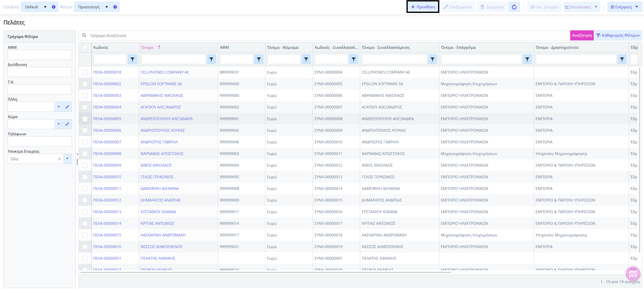
Task: Sort by Όνομα - Συναλλασσόμενος column header
Action: tap(386, 48)
